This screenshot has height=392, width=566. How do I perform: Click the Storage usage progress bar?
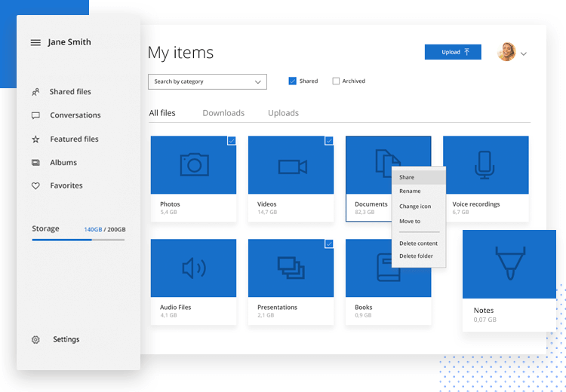(x=78, y=240)
